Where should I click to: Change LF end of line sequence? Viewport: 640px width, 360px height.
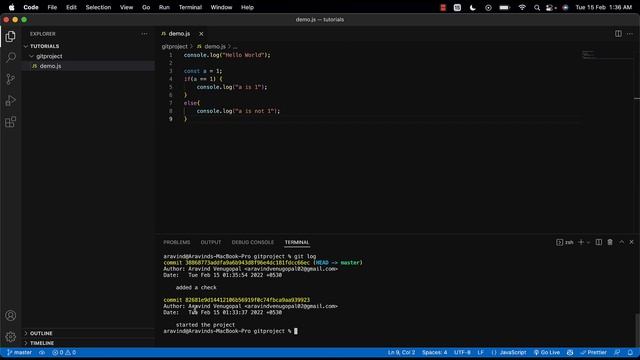point(480,353)
